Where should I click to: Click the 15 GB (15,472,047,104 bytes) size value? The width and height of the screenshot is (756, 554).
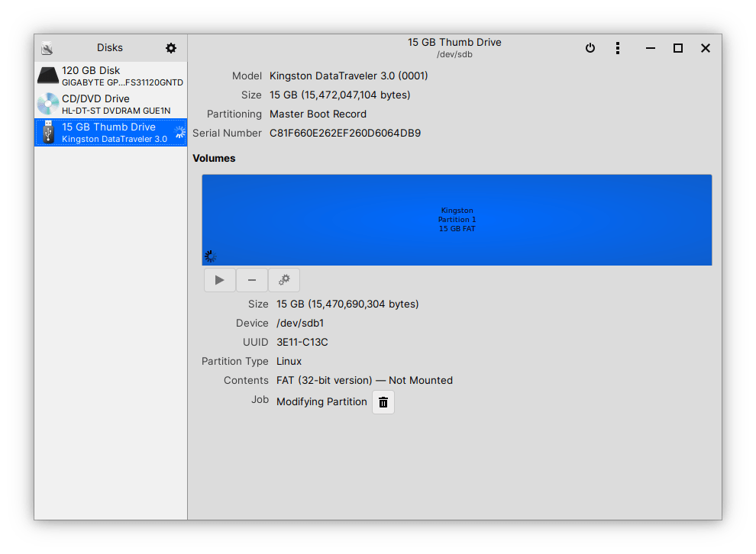point(340,95)
